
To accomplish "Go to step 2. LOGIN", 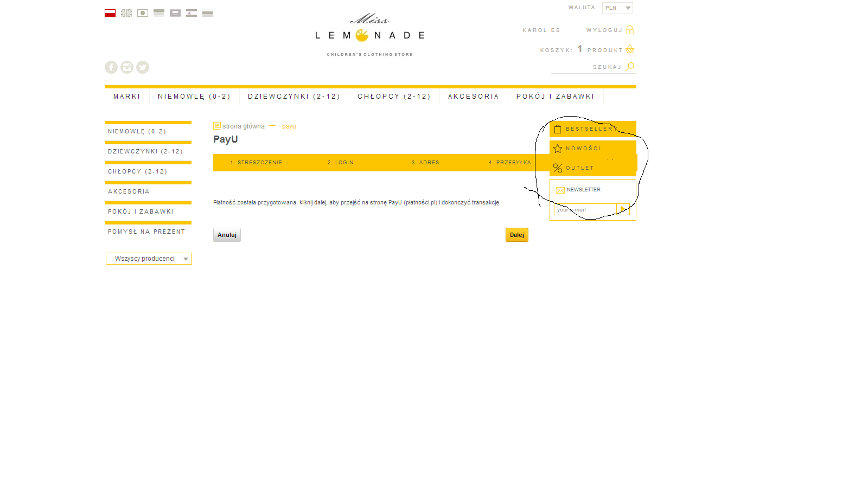I will (341, 163).
